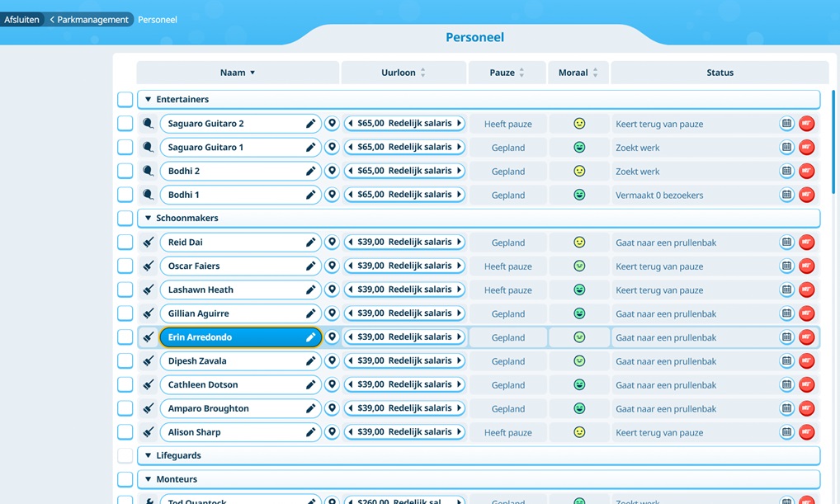Locate Amparo Broughton via the pin icon
The width and height of the screenshot is (840, 504).
(x=333, y=408)
